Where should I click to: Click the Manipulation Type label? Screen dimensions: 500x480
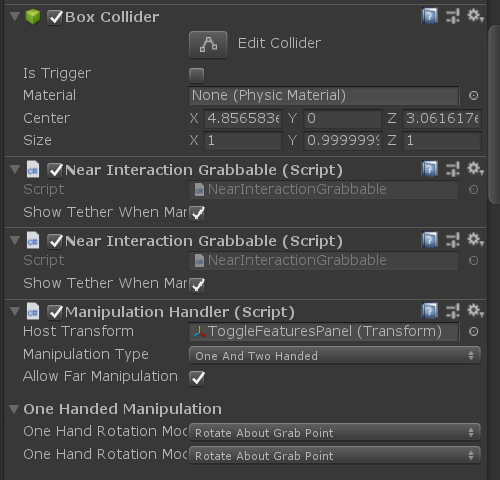[86, 354]
